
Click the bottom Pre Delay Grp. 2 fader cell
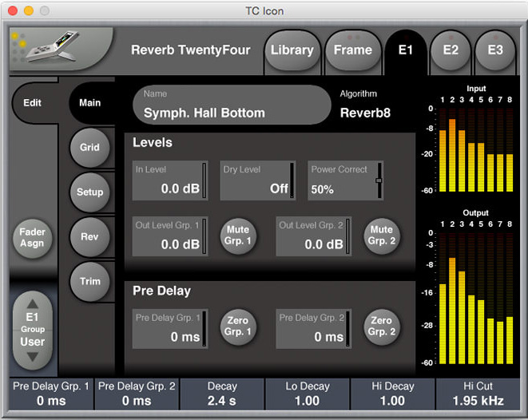(137, 394)
